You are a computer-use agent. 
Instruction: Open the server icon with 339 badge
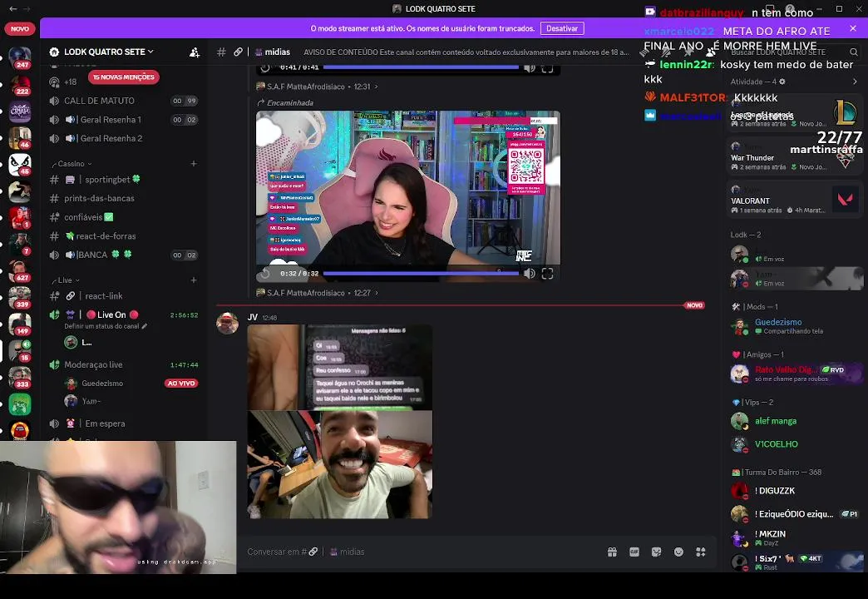20,297
